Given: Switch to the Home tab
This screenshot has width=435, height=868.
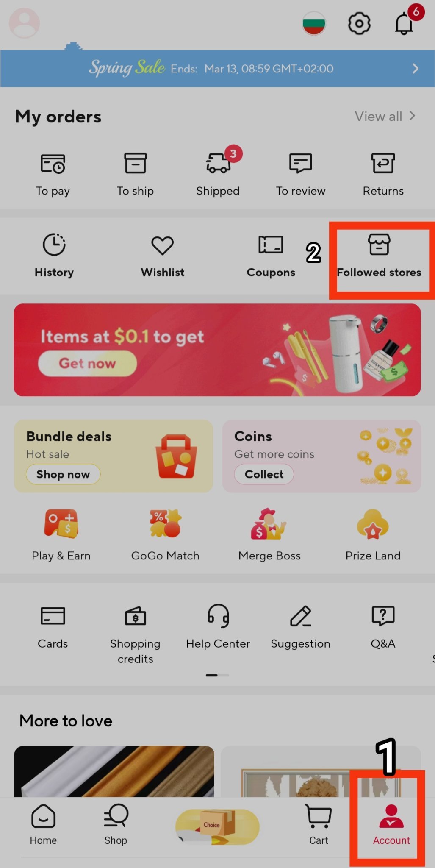Looking at the screenshot, I should pos(43,824).
